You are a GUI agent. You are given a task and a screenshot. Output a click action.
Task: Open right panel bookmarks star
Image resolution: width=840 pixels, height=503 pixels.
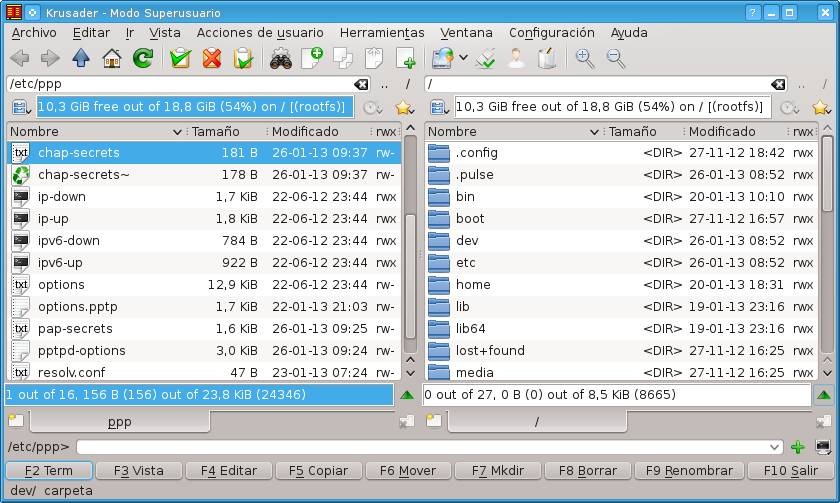821,108
